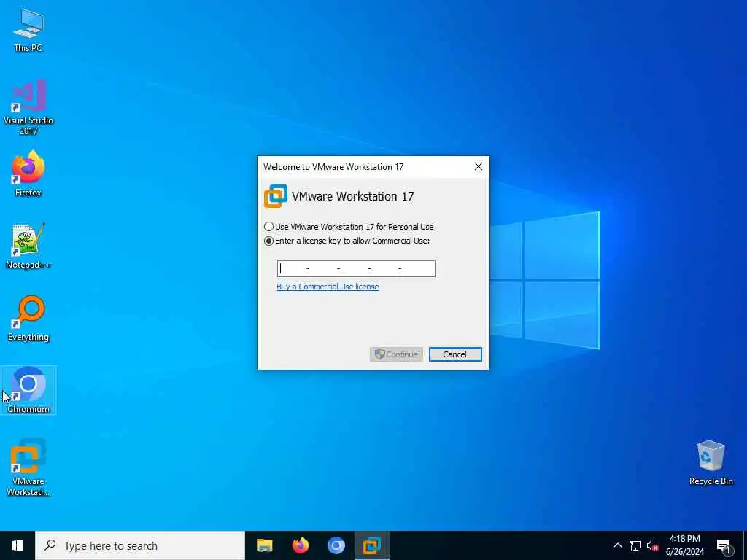
Task: Close the Welcome to VMware Workstation 17 dialog
Action: pos(479,166)
